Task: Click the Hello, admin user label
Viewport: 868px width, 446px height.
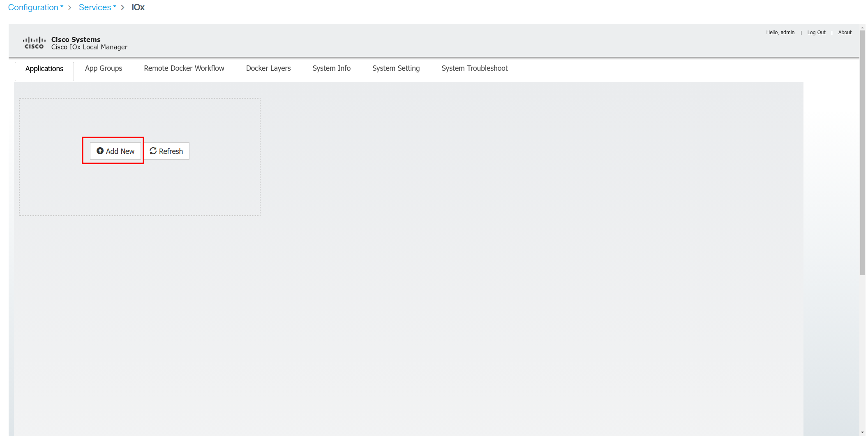Action: pyautogui.click(x=780, y=33)
